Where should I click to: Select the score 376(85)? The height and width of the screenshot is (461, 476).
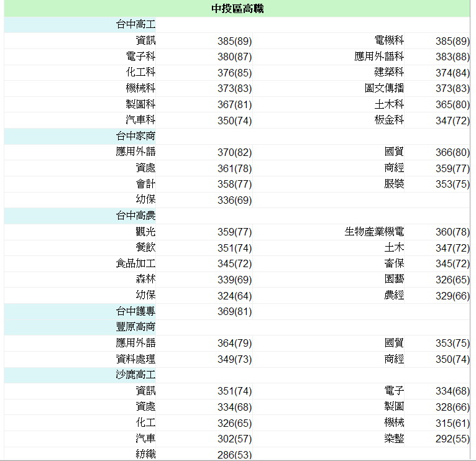(x=235, y=73)
